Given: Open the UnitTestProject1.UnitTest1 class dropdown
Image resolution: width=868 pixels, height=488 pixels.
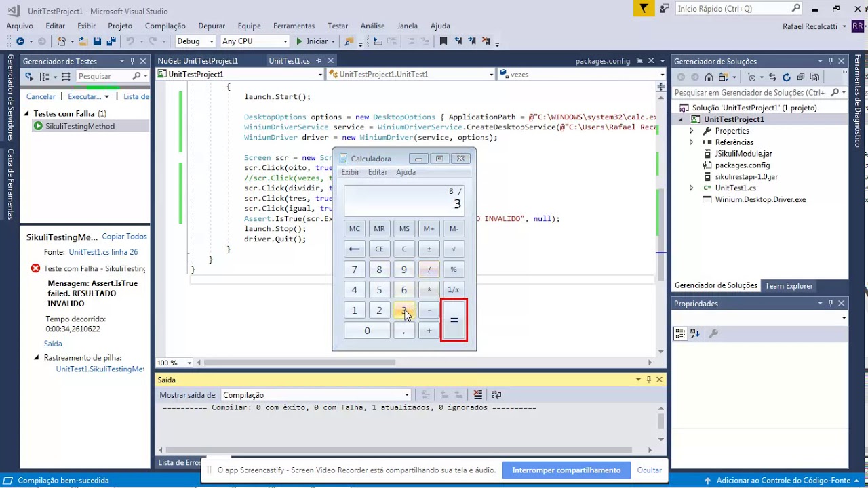Looking at the screenshot, I should tap(412, 74).
